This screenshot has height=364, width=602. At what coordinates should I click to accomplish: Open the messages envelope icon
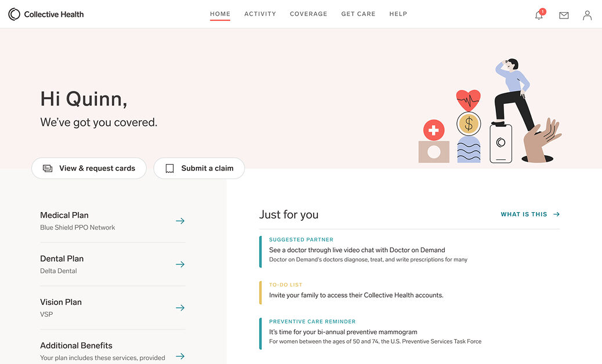[x=564, y=16]
